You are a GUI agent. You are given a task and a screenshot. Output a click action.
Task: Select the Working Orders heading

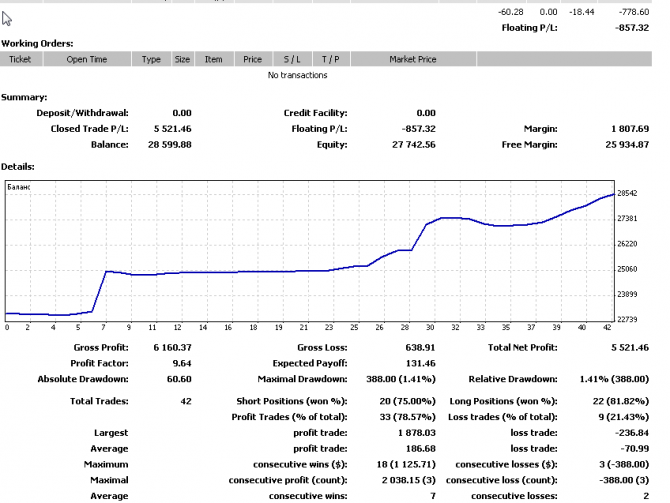coord(37,44)
